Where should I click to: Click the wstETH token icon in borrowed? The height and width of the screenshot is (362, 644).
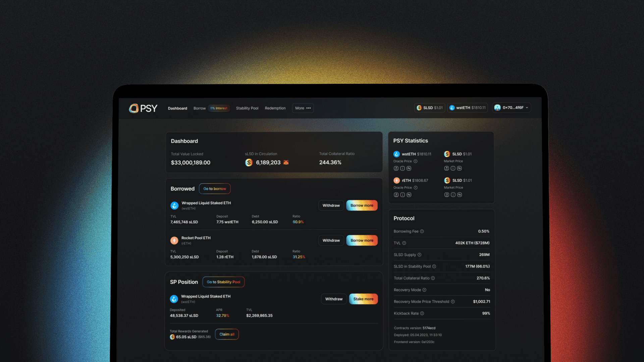tap(175, 205)
